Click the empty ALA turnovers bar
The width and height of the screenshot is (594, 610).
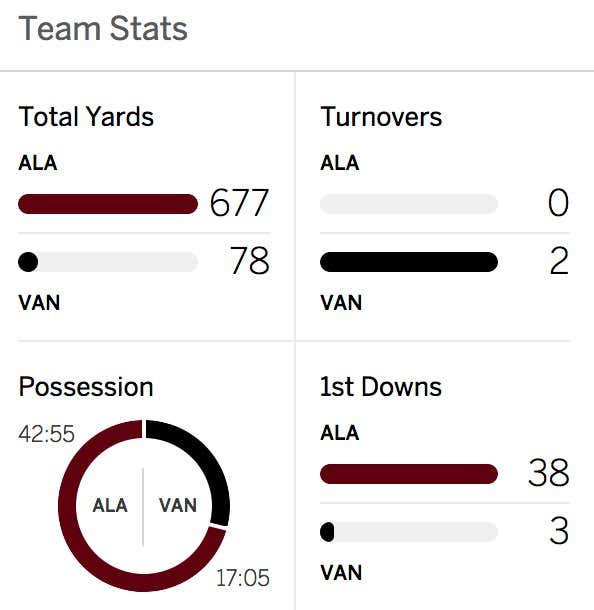(x=409, y=204)
